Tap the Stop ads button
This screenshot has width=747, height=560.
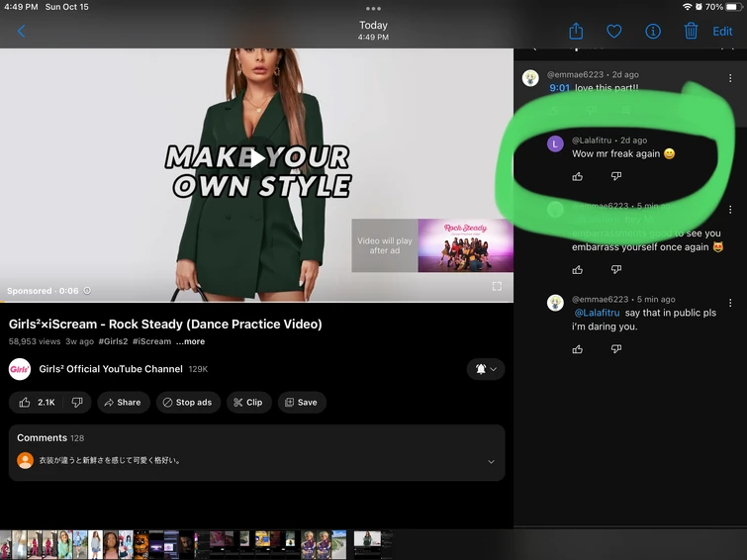point(188,403)
